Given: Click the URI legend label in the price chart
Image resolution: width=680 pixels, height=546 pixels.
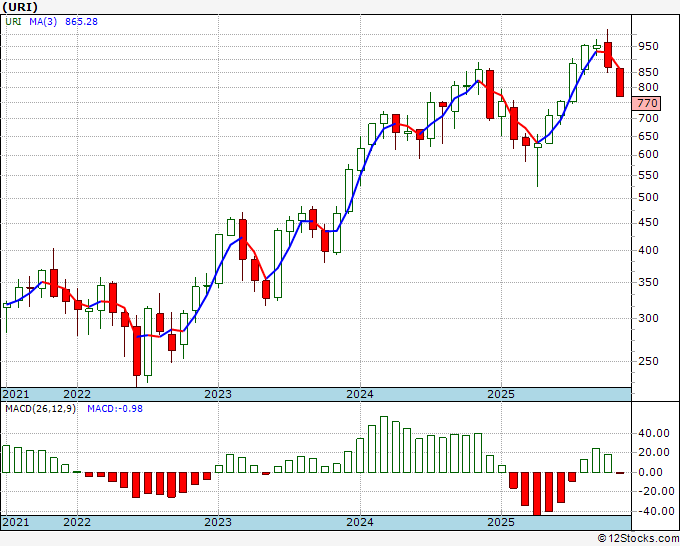Looking at the screenshot, I should click(x=13, y=21).
